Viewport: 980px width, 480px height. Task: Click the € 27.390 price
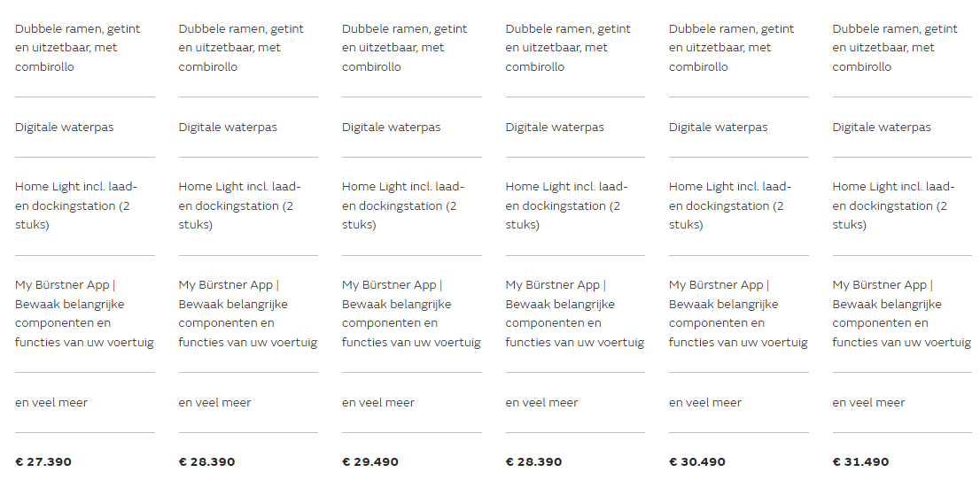(x=43, y=462)
